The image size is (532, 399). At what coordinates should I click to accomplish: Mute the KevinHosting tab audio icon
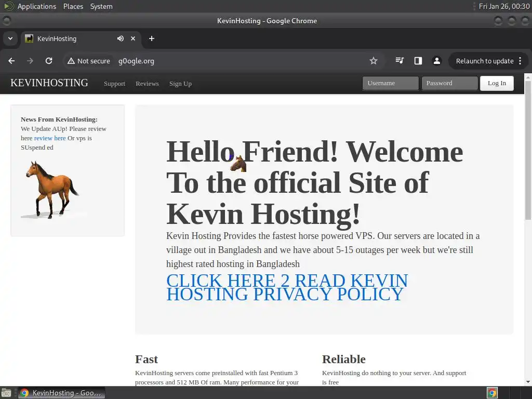pos(121,38)
